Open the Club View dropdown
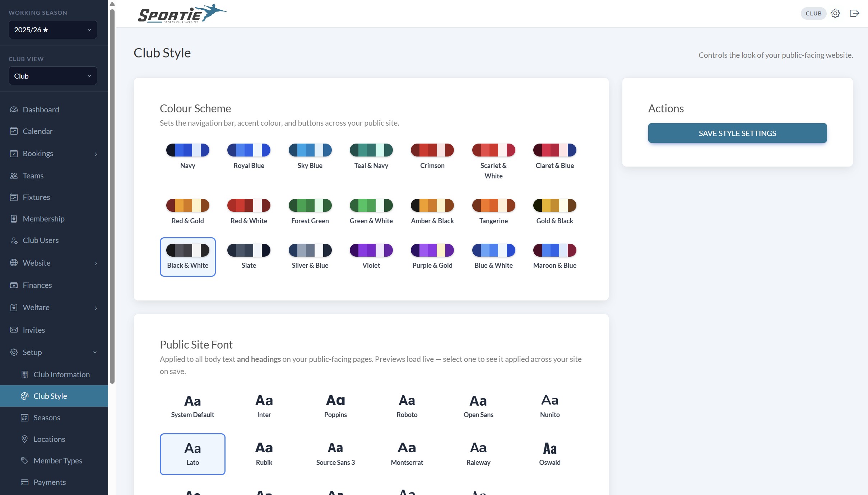The image size is (868, 495). (53, 76)
